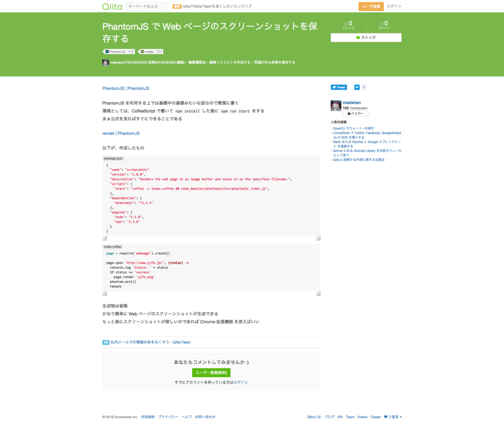Open the help footer link
The image size is (504, 430).
(x=187, y=417)
